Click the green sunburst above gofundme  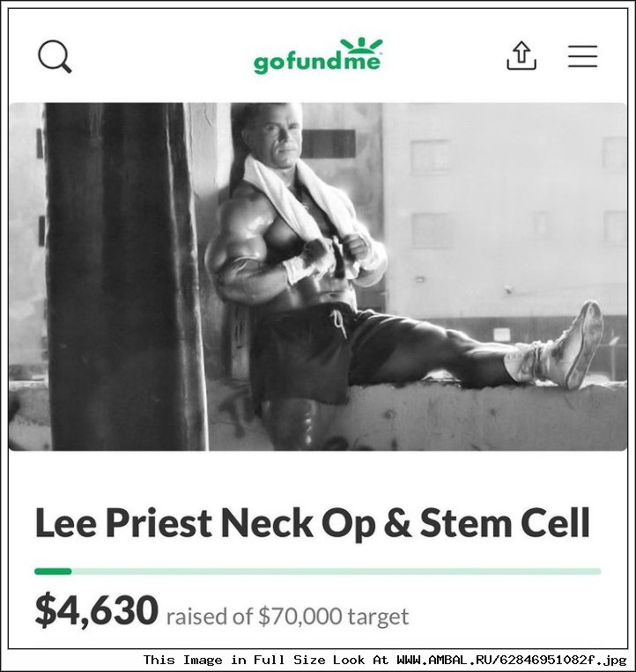[x=361, y=44]
